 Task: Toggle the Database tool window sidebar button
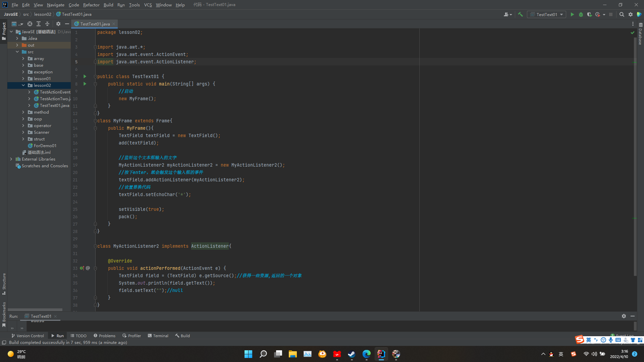point(640,34)
